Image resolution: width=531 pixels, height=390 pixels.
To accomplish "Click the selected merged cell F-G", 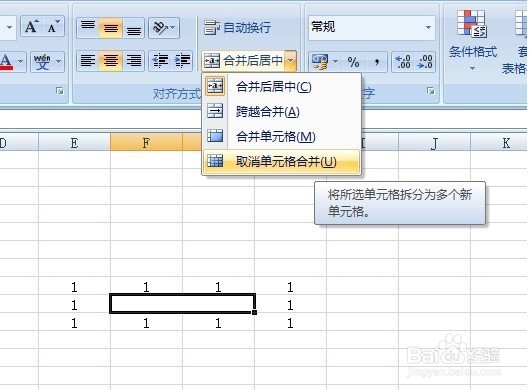I will (182, 304).
